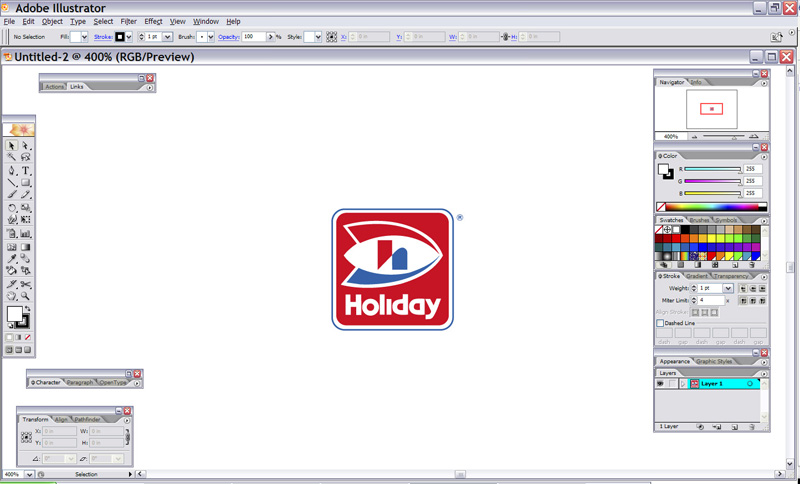Toggle the Layer 1 lock box
This screenshot has height=484, width=800.
tap(672, 384)
